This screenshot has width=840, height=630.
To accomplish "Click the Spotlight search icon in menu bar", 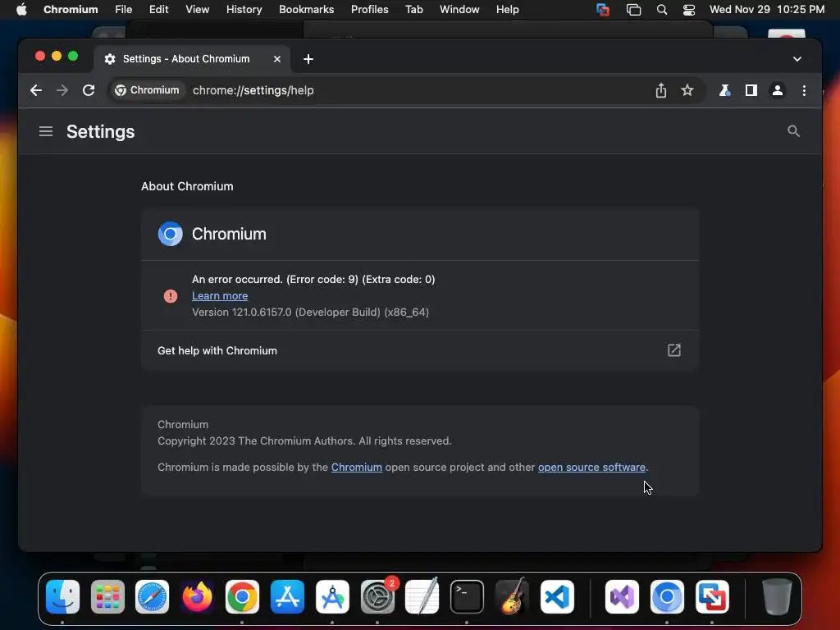I will pos(662,10).
